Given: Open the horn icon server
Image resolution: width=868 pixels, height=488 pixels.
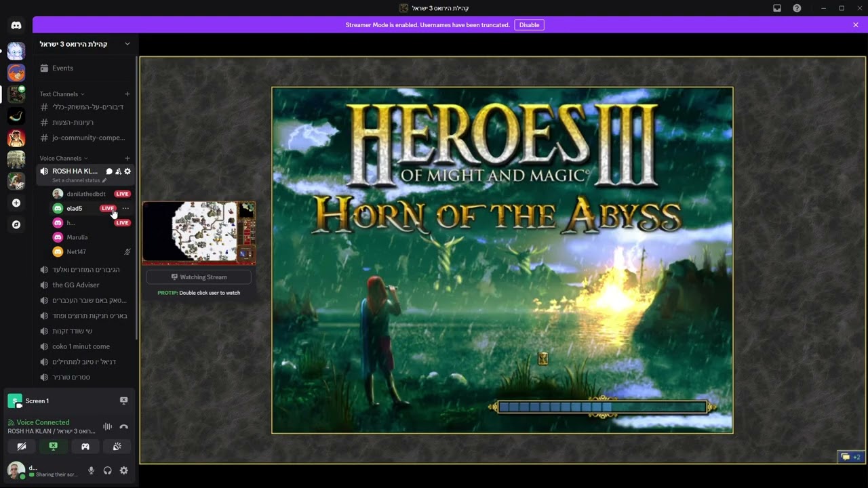Looking at the screenshot, I should coord(16,116).
